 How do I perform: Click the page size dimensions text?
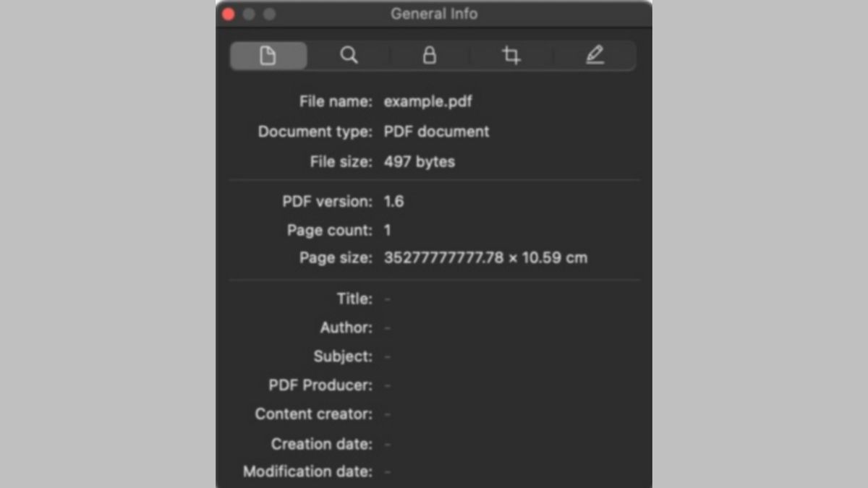pos(486,257)
